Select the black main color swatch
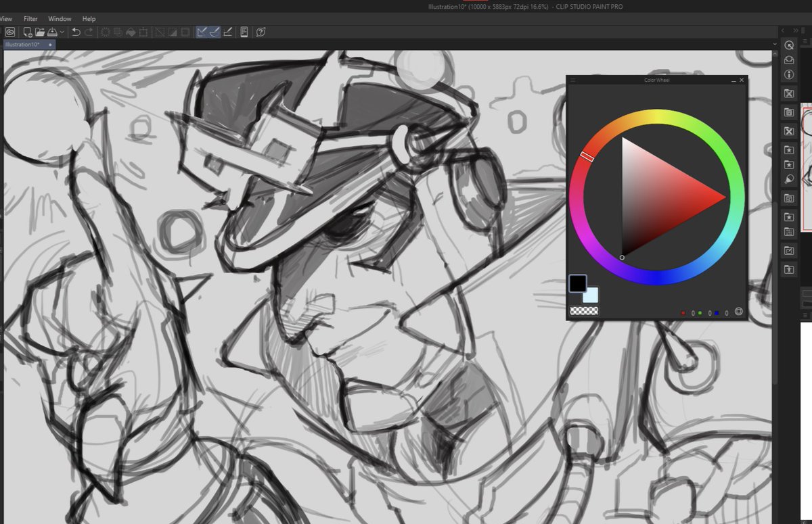The width and height of the screenshot is (812, 524). click(577, 283)
